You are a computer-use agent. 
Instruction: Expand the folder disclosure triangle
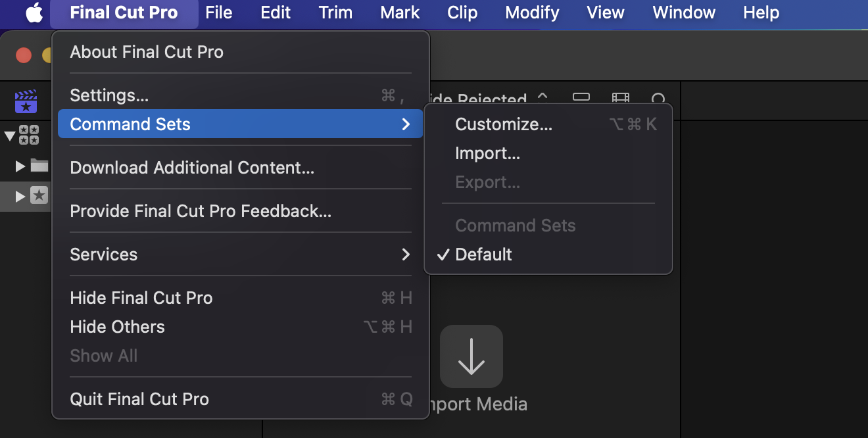click(x=20, y=166)
